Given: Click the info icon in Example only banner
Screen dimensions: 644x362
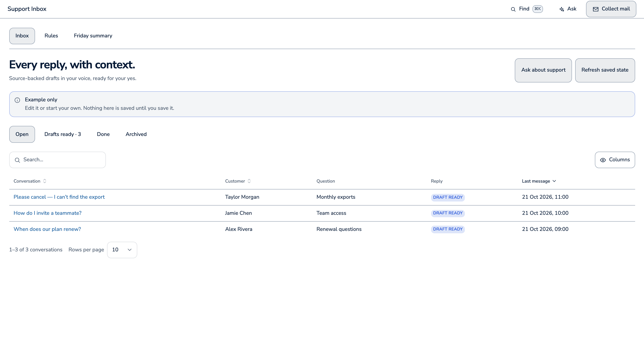Looking at the screenshot, I should [17, 100].
